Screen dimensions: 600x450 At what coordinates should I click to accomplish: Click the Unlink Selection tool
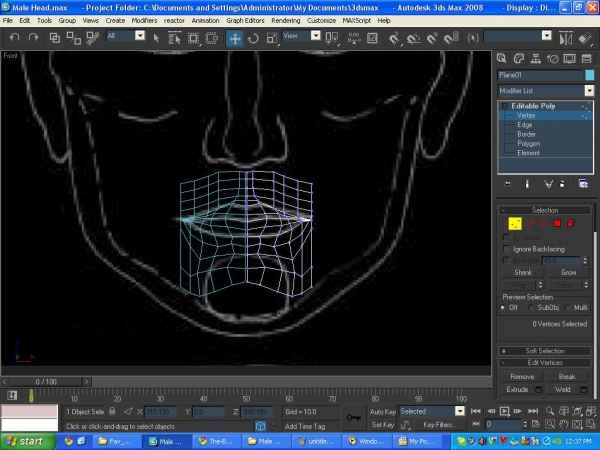[x=73, y=38]
